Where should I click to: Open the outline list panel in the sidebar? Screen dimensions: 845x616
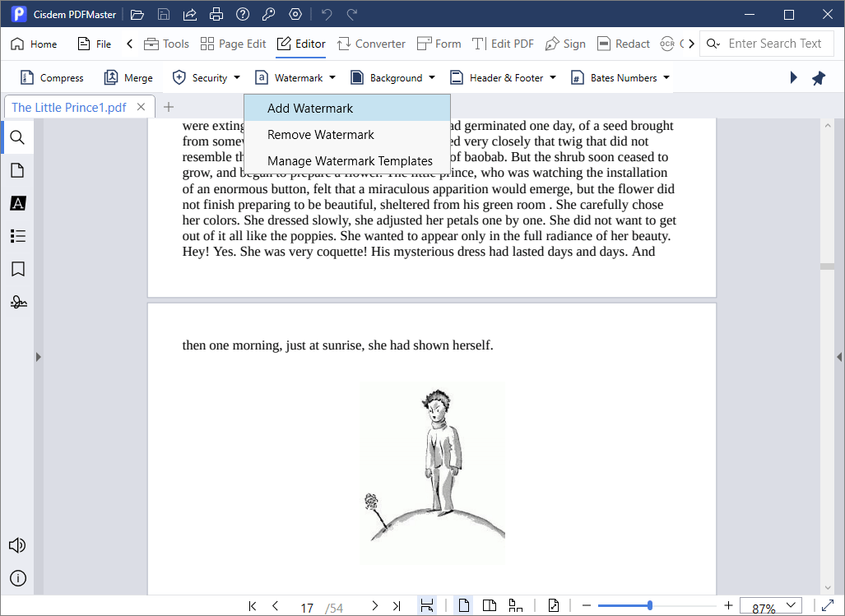18,236
